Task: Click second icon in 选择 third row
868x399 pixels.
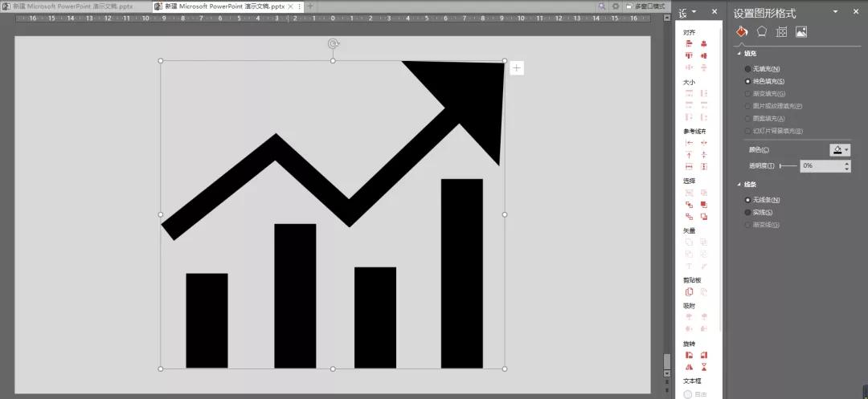Action: pos(703,217)
